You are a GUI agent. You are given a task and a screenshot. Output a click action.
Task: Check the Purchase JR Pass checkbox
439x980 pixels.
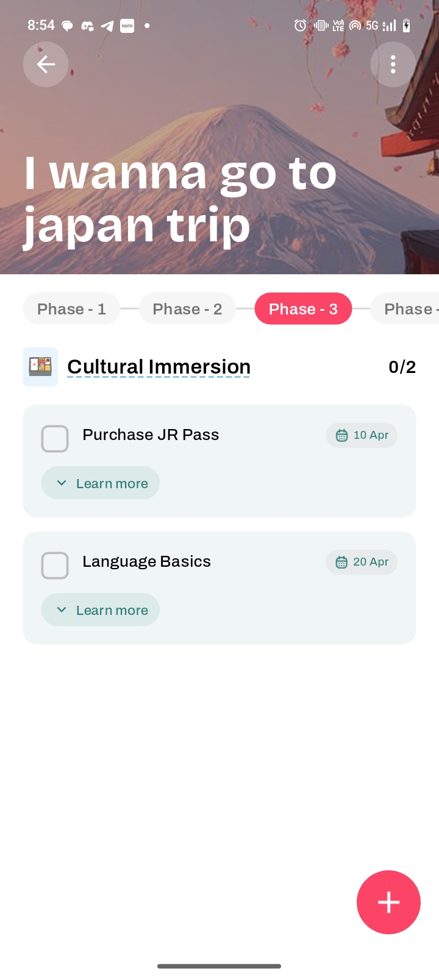tap(55, 439)
